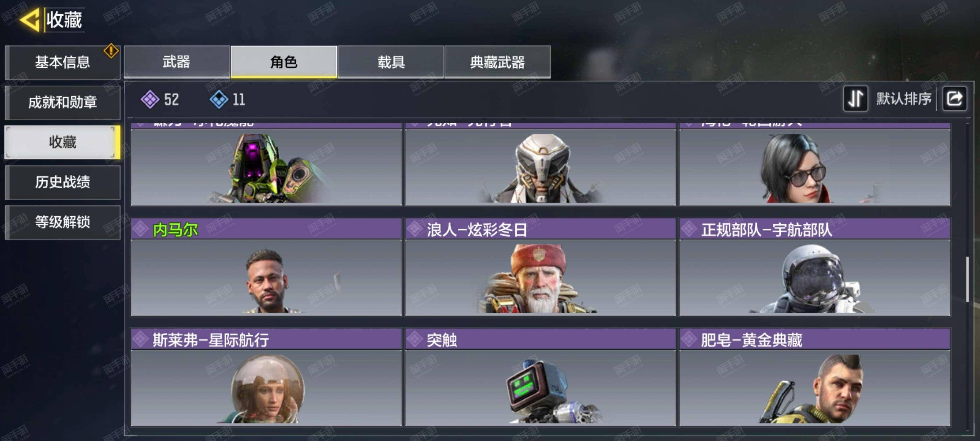This screenshot has height=441, width=980.
Task: Click the share icon beside default sort
Action: click(x=954, y=99)
